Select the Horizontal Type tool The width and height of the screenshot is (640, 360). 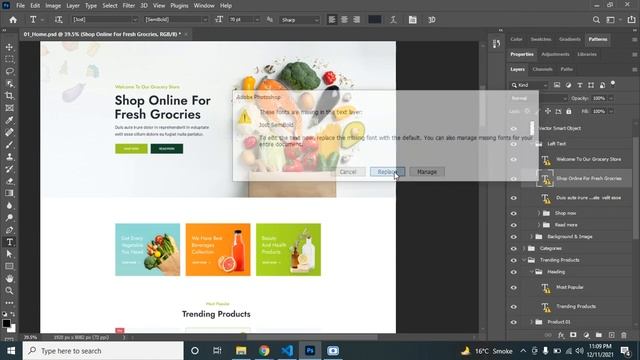tap(9, 242)
